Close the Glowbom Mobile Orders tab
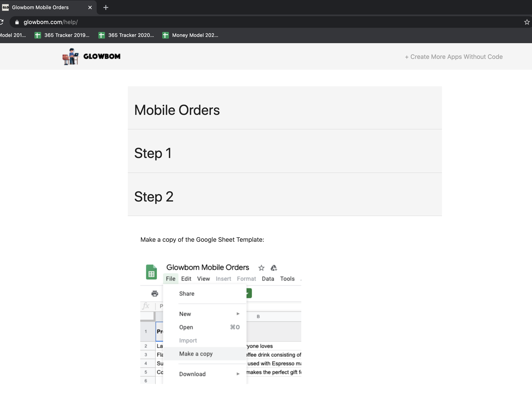The width and height of the screenshot is (532, 396). (x=90, y=7)
